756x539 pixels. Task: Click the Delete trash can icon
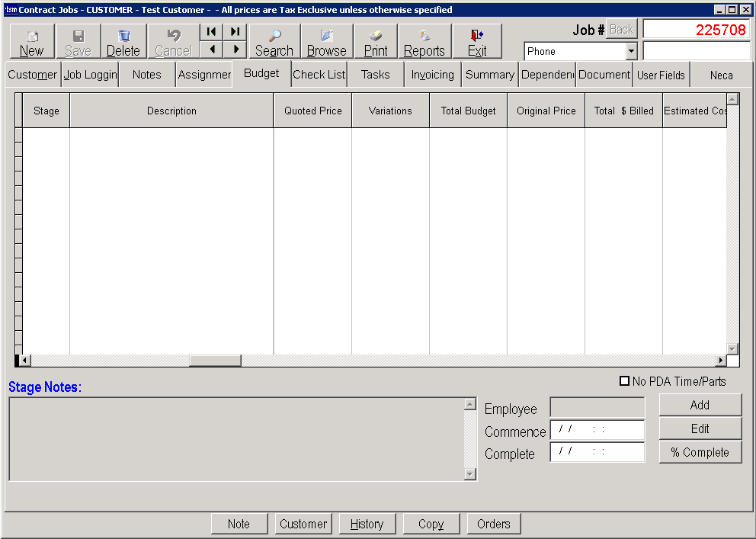[x=123, y=37]
